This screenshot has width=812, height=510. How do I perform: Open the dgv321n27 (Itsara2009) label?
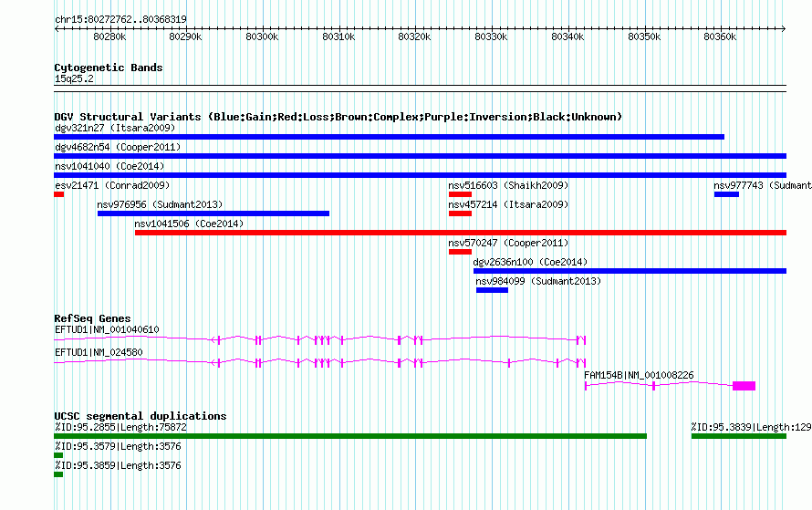click(x=115, y=128)
